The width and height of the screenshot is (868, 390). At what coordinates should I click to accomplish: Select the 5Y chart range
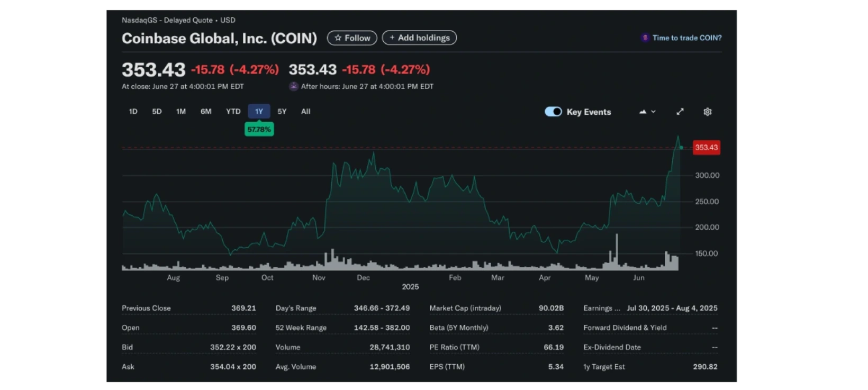coord(282,112)
